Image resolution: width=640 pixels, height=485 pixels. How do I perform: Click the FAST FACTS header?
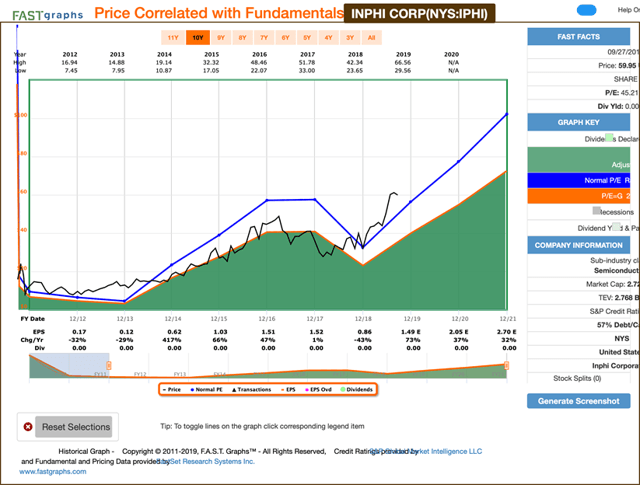pyautogui.click(x=578, y=37)
